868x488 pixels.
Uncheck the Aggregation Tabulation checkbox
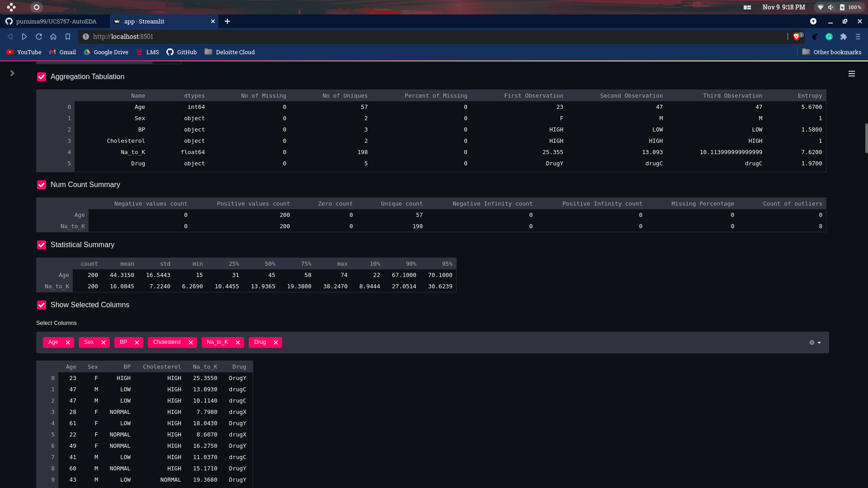pyautogui.click(x=42, y=77)
